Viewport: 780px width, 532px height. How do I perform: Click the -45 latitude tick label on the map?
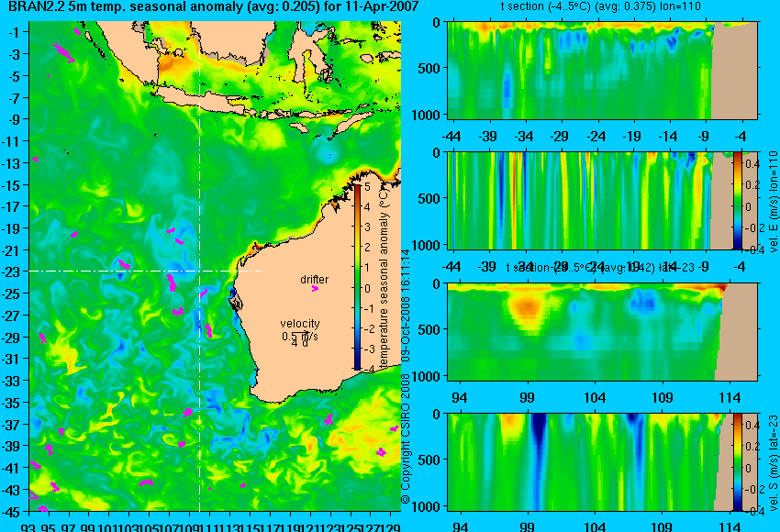(11, 512)
